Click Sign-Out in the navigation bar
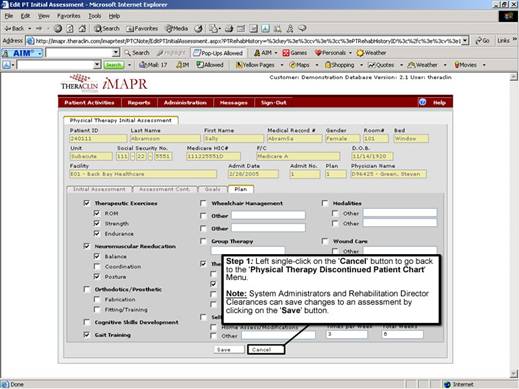 pyautogui.click(x=273, y=102)
